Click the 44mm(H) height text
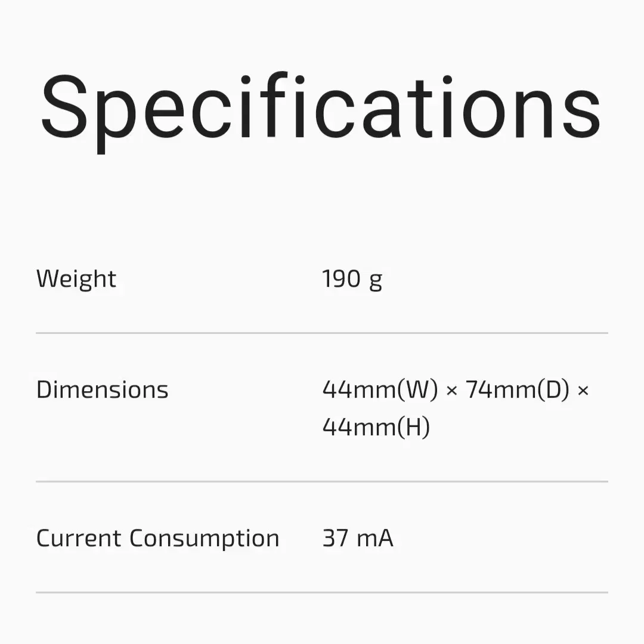 tap(376, 427)
